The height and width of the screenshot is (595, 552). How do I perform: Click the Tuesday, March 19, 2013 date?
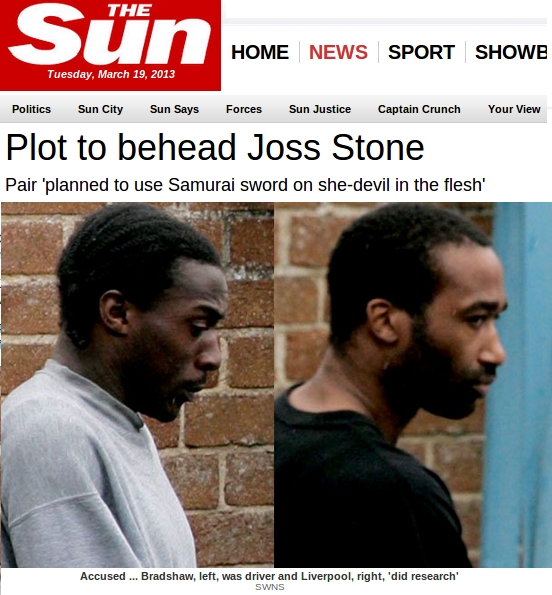point(111,74)
